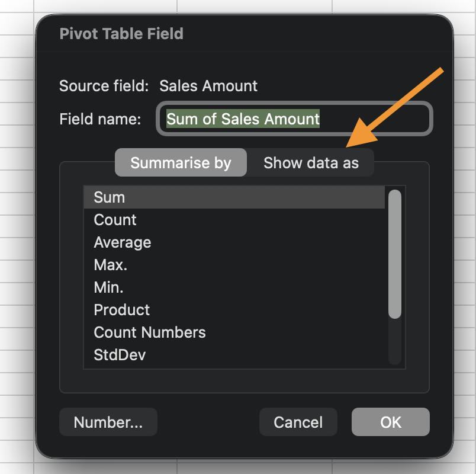The width and height of the screenshot is (476, 474).
Task: Click the Pivot Table Field title bar
Action: (x=121, y=34)
